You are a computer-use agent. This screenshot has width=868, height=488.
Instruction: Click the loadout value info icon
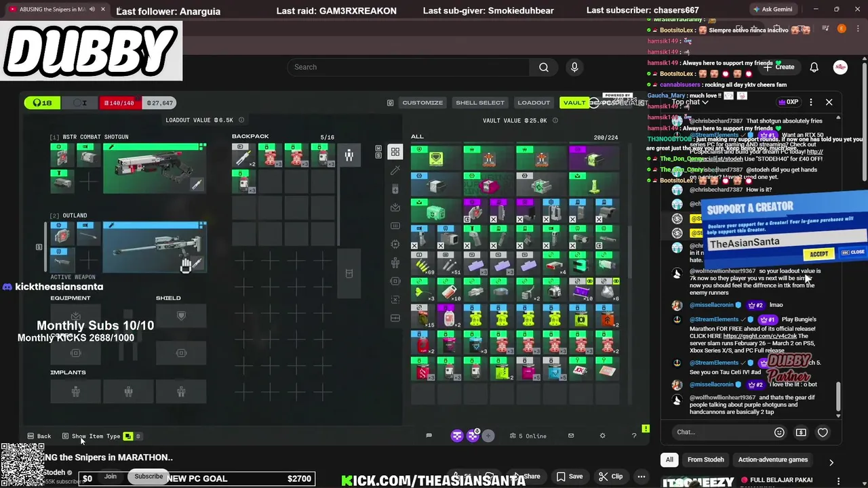[241, 120]
